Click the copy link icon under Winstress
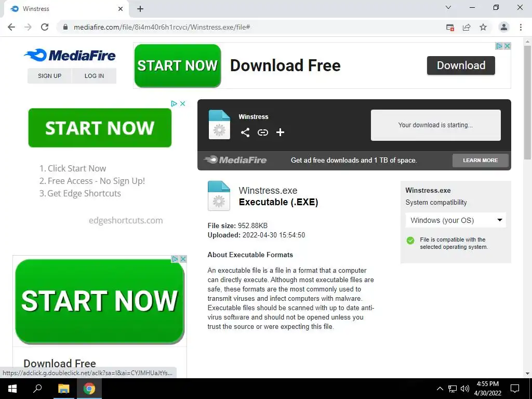This screenshot has width=532, height=399. (x=262, y=132)
